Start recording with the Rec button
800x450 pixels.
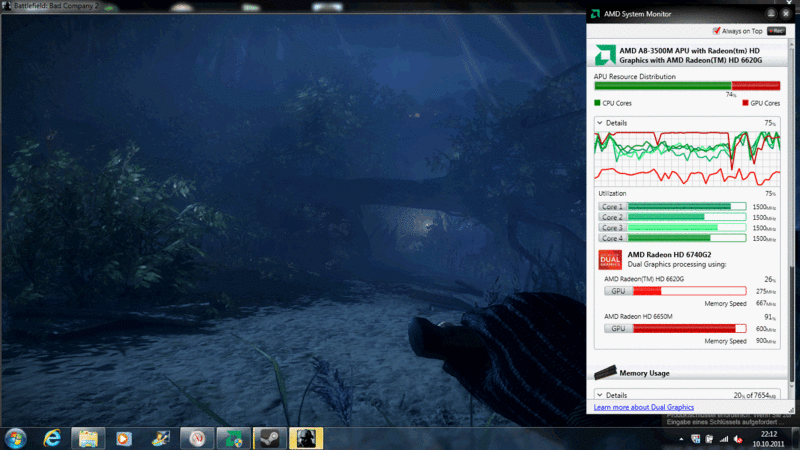click(777, 31)
